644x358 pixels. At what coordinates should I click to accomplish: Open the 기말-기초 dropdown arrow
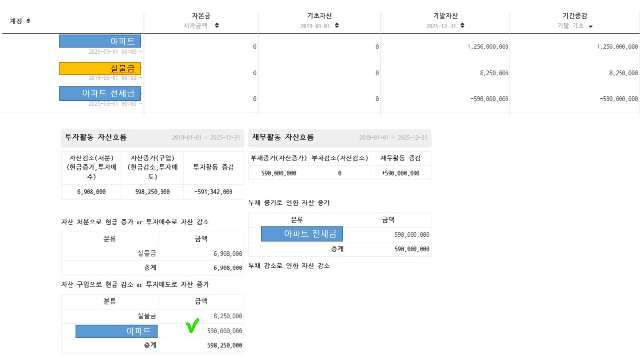591,26
